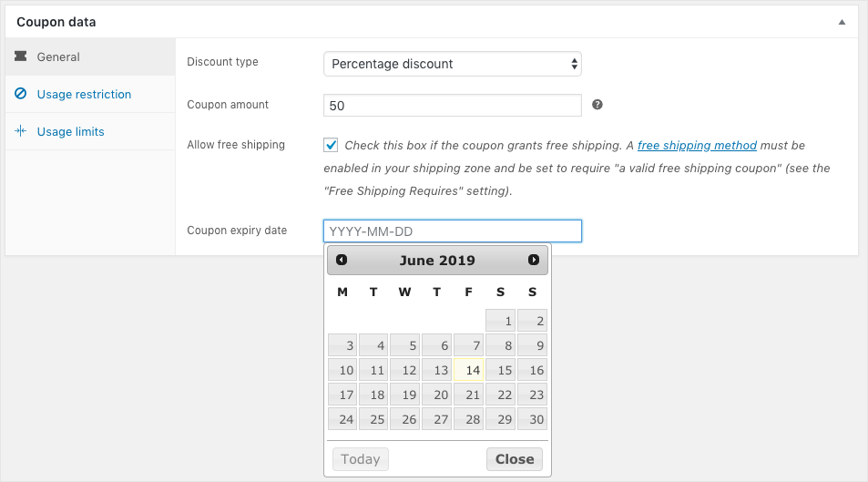Open the Usage restriction tab

tap(84, 94)
